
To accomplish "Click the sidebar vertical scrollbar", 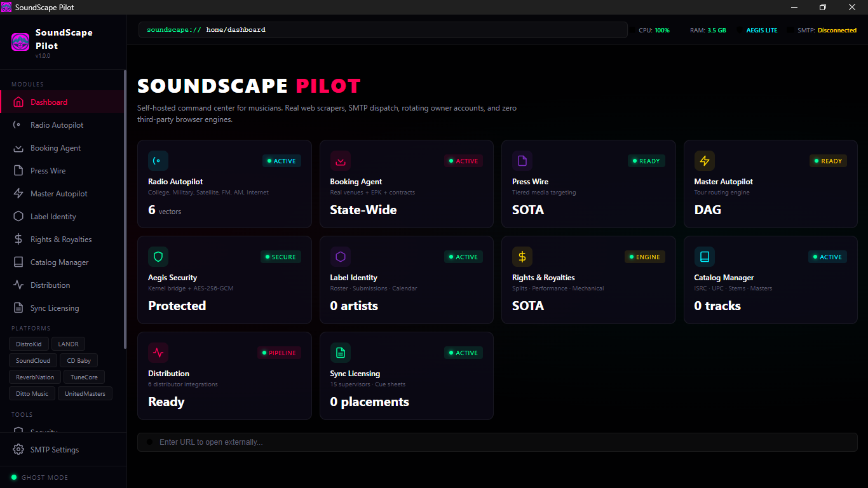I will coord(125,210).
